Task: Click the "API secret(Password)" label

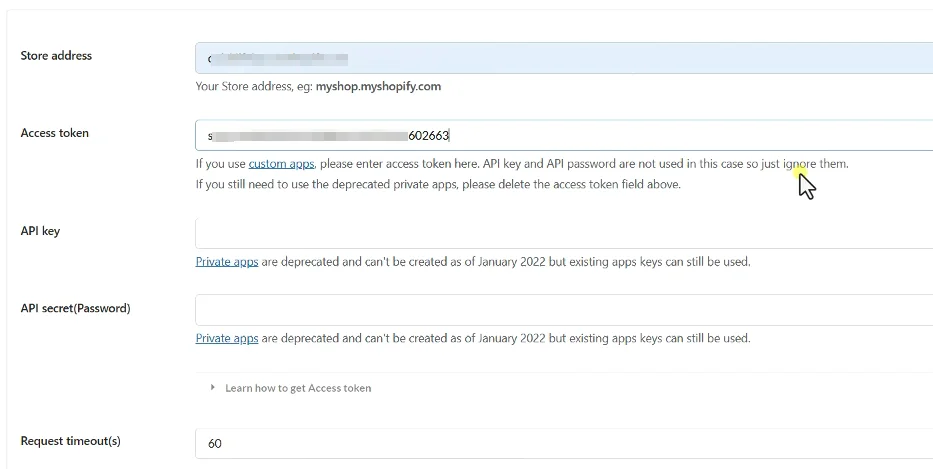Action: tap(75, 308)
